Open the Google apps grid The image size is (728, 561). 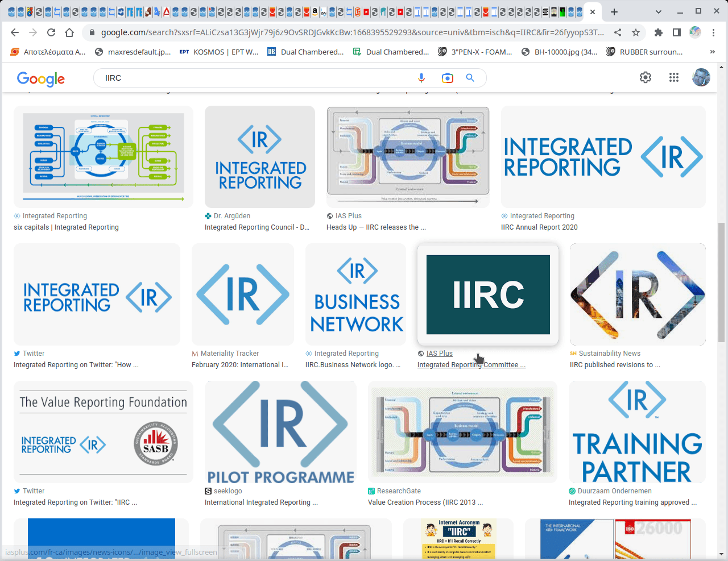(674, 77)
